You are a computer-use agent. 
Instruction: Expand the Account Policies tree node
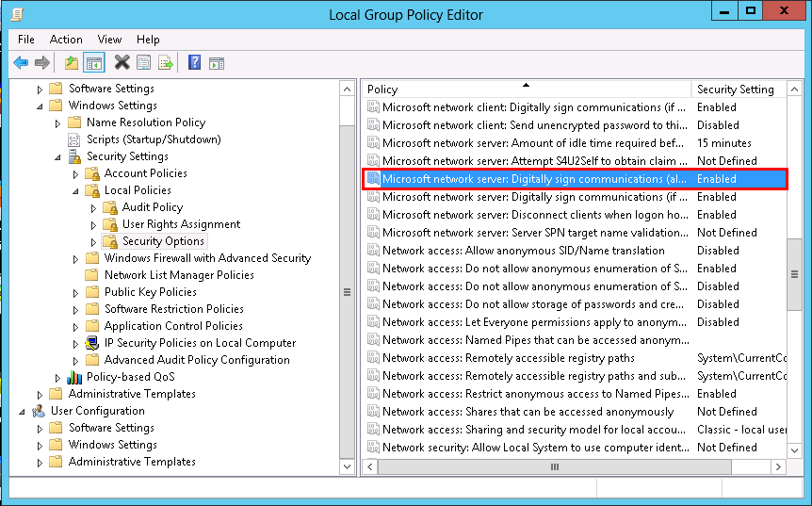pyautogui.click(x=76, y=174)
